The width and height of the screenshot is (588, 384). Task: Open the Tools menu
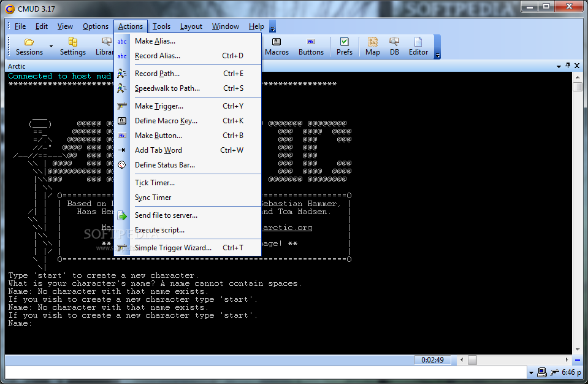point(161,26)
